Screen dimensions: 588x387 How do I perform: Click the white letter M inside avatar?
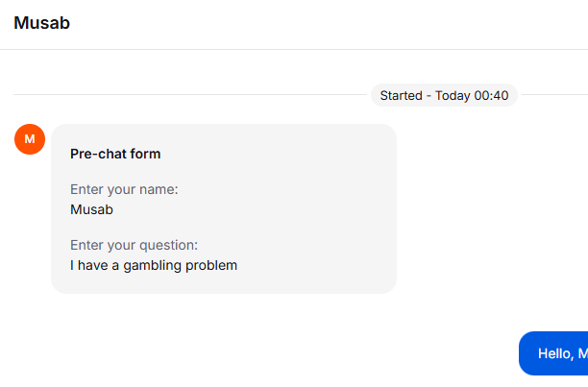[x=30, y=139]
